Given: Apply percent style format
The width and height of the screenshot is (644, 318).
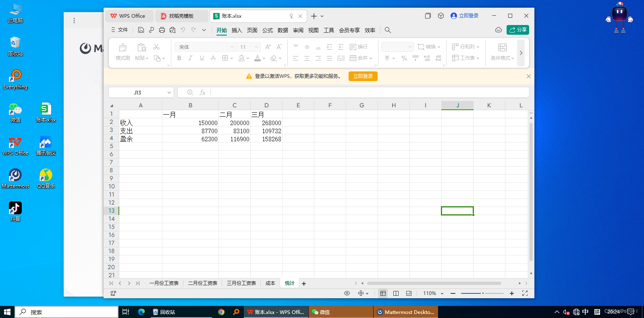Looking at the screenshot, I should tap(404, 58).
